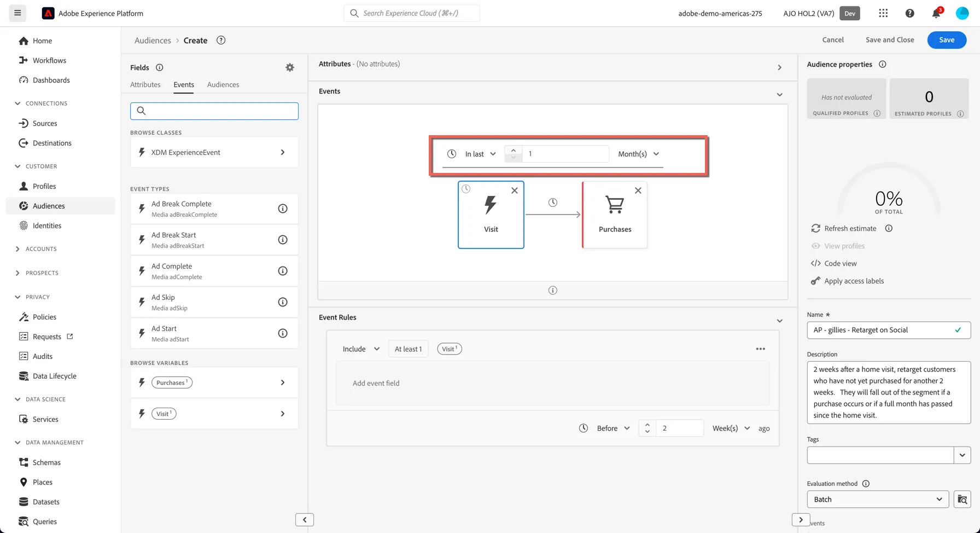Screen dimensions: 980x533
Task: Collapse the right Audience properties panel
Action: pos(801,519)
